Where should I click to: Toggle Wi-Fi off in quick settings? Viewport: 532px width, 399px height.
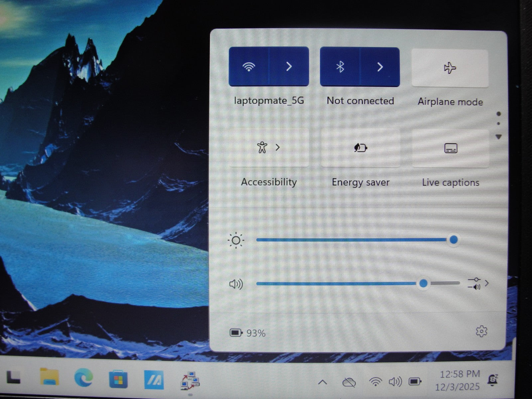249,67
